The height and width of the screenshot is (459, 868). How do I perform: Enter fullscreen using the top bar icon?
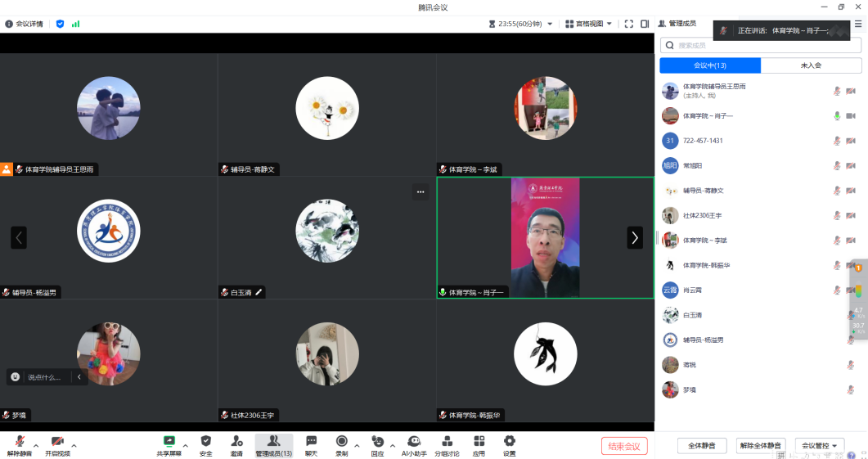(x=628, y=24)
